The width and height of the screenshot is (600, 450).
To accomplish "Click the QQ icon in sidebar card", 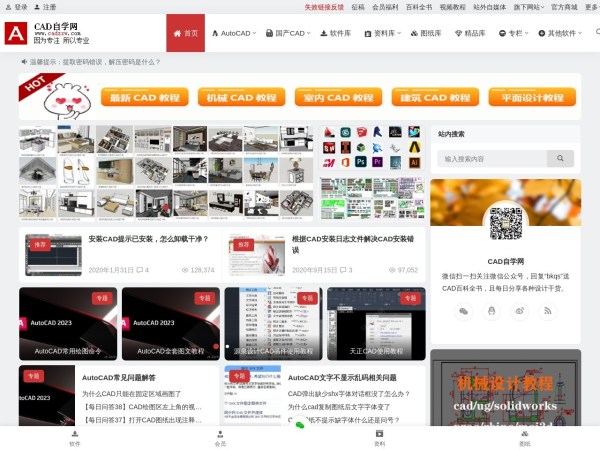I will (x=491, y=311).
